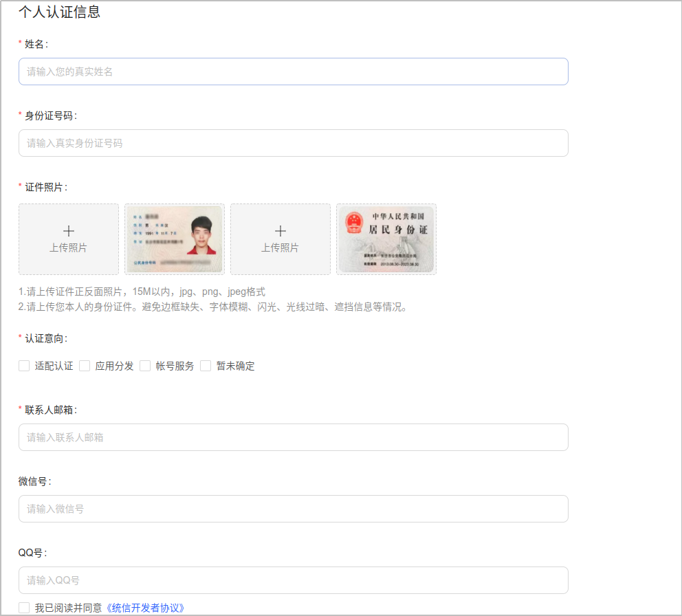Click the plus icon beside the national emblem sample
682x616 pixels.
pyautogui.click(x=280, y=231)
